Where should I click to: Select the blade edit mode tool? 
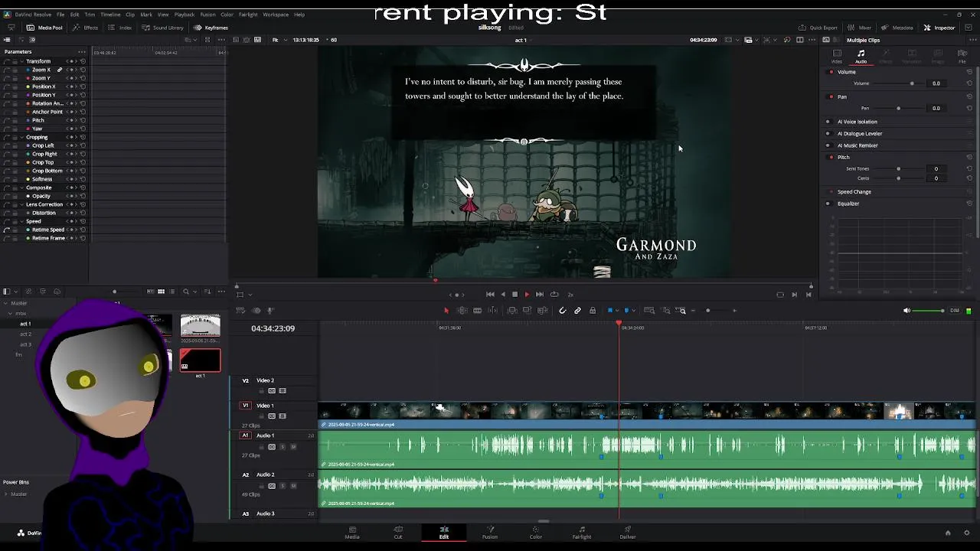477,311
